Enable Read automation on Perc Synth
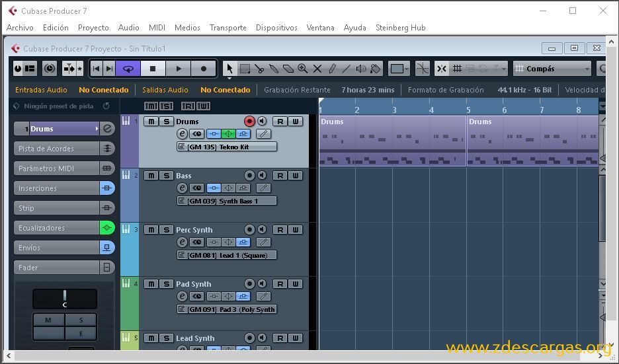 click(280, 229)
